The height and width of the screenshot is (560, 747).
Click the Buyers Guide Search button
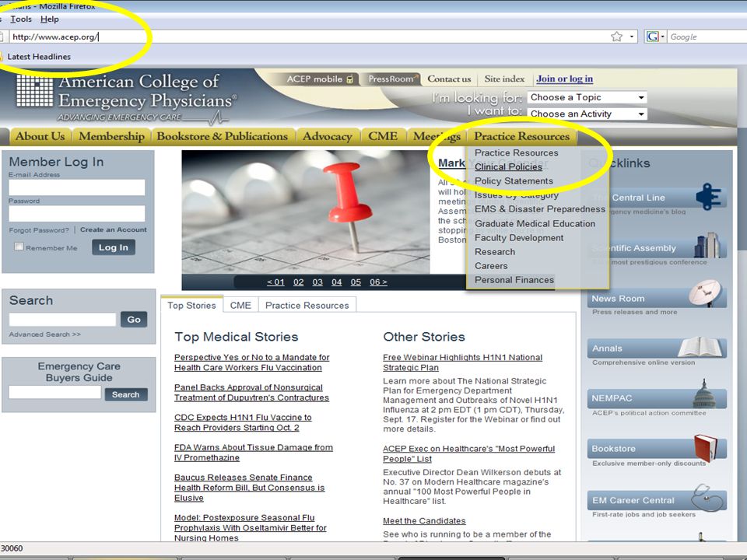[x=126, y=394]
